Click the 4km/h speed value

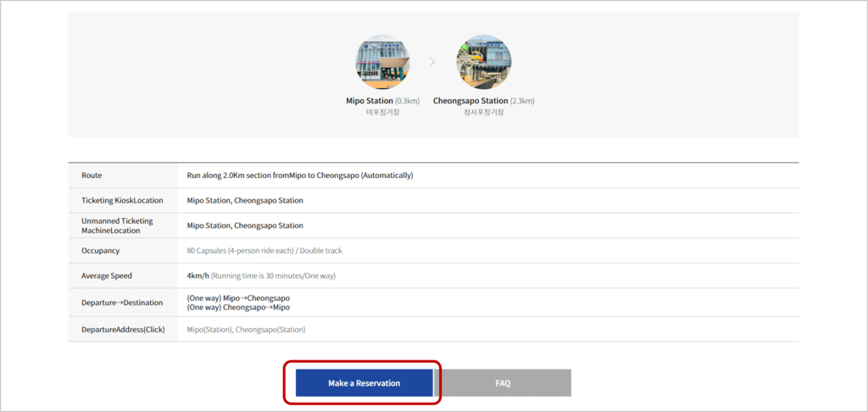(198, 276)
